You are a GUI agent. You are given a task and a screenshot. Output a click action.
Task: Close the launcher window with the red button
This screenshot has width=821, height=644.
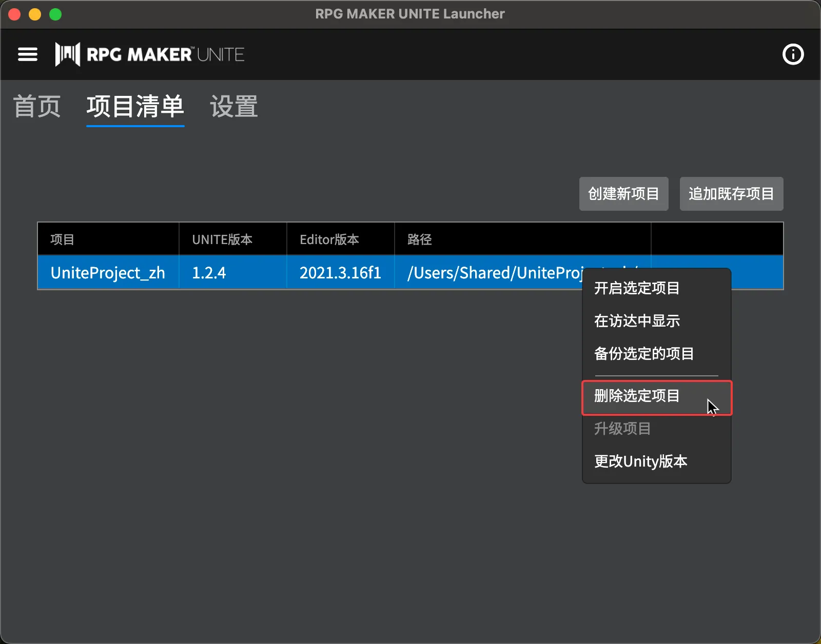(14, 14)
